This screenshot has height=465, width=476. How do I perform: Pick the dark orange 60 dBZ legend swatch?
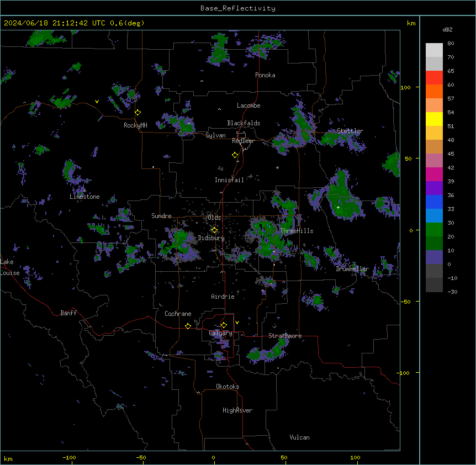point(434,91)
